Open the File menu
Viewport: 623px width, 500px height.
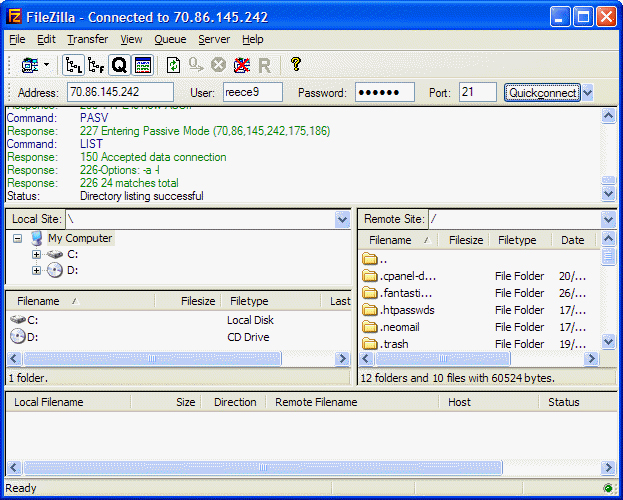point(17,39)
